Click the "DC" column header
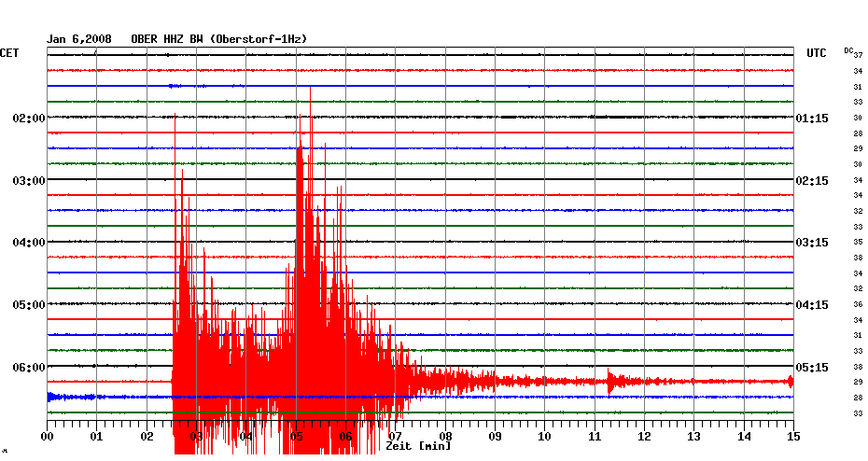Image resolution: width=868 pixels, height=461 pixels. [848, 51]
